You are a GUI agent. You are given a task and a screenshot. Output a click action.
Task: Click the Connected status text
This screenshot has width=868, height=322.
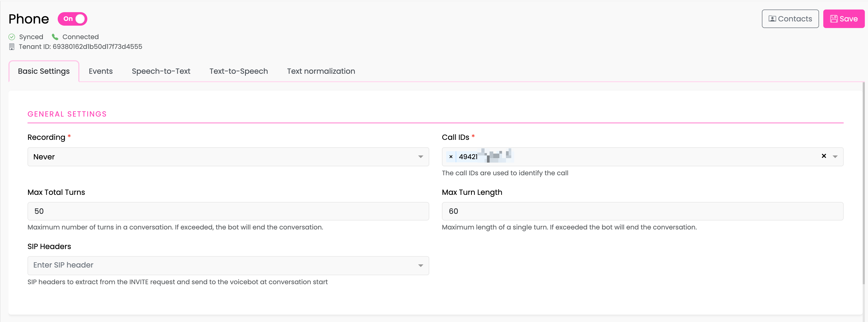coord(80,37)
